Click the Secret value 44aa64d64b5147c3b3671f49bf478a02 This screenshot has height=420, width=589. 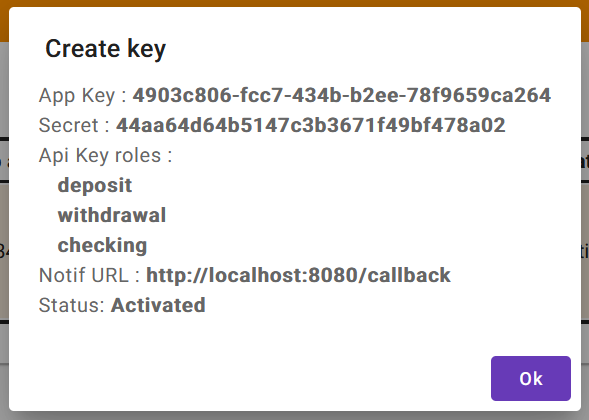311,125
